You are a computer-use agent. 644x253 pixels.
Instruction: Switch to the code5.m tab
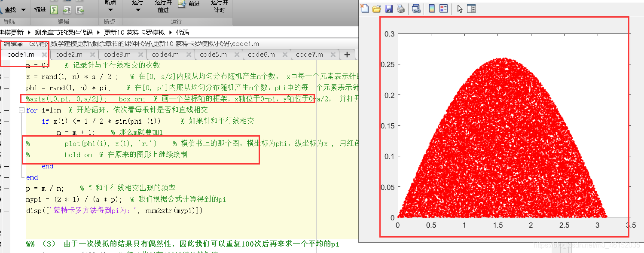(213, 55)
